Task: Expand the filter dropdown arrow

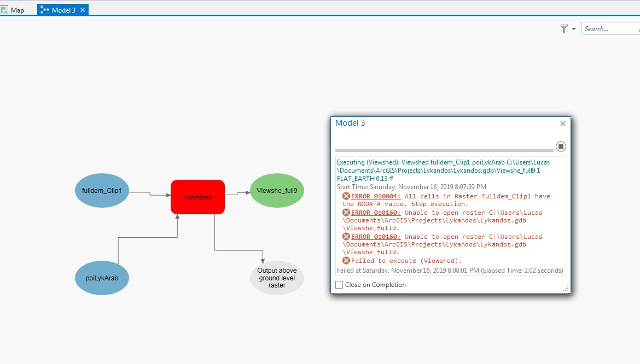Action: [x=573, y=29]
